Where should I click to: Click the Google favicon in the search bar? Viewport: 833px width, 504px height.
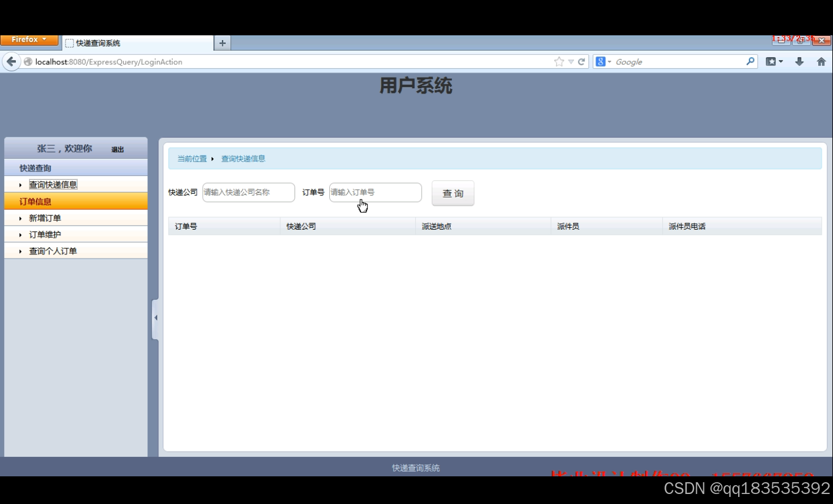600,61
